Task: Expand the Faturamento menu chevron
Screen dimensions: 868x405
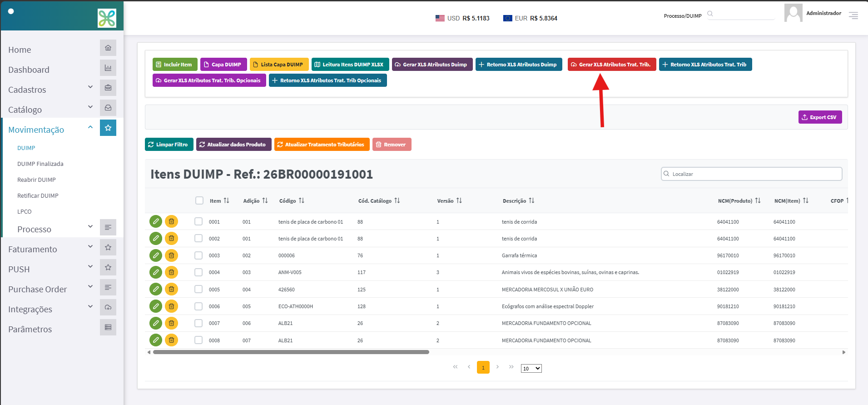Action: click(x=90, y=246)
